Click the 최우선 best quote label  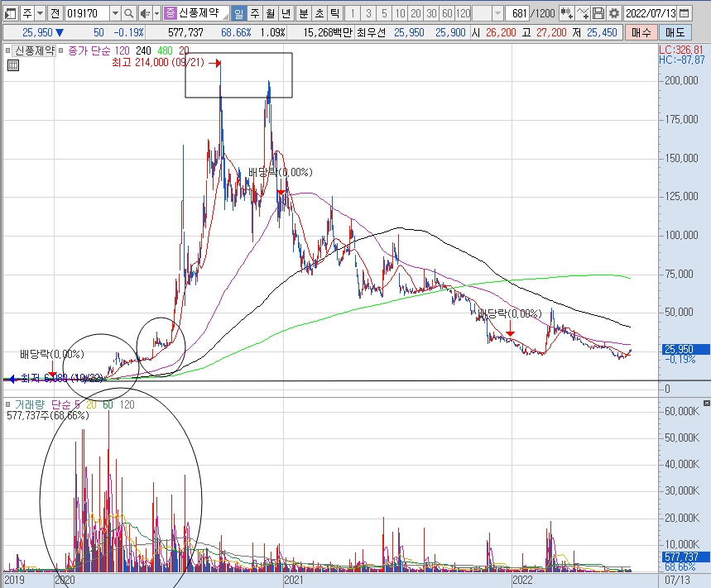click(372, 32)
